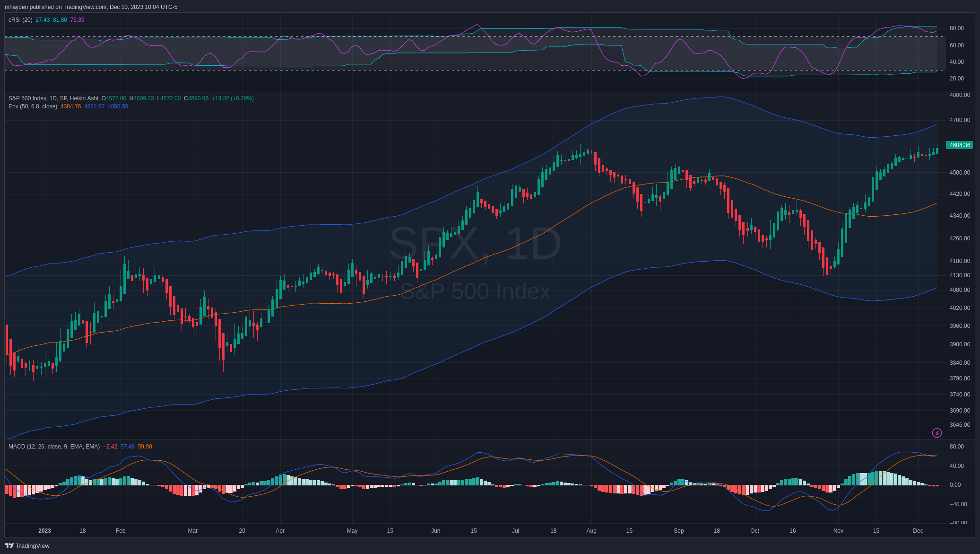Click the open value O4572.00
This screenshot has height=554, width=980.
click(114, 98)
